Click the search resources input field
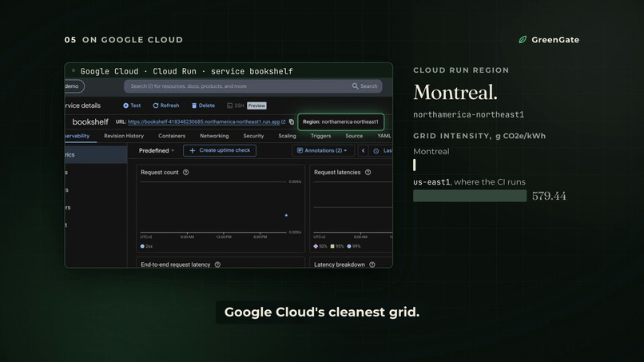The image size is (644, 362). pyautogui.click(x=238, y=86)
